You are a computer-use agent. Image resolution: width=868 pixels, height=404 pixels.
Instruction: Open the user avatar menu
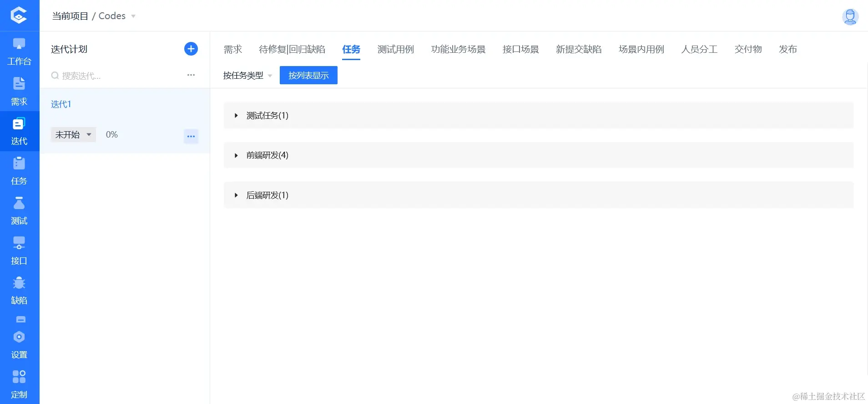(850, 16)
